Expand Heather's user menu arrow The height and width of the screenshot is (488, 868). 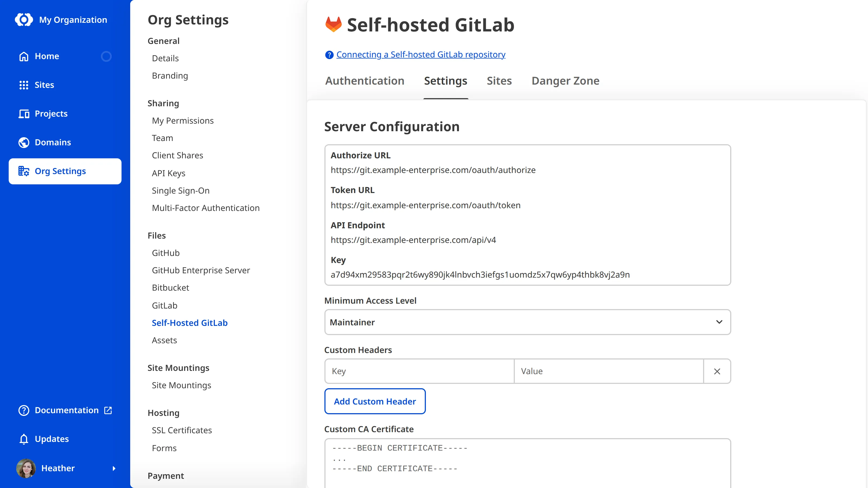(114, 468)
